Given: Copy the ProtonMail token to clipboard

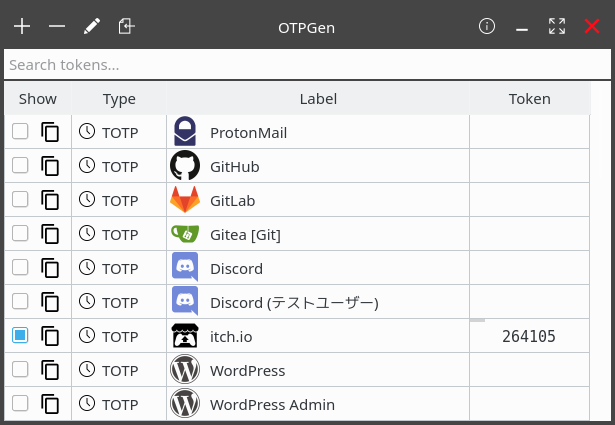Looking at the screenshot, I should click(x=50, y=132).
